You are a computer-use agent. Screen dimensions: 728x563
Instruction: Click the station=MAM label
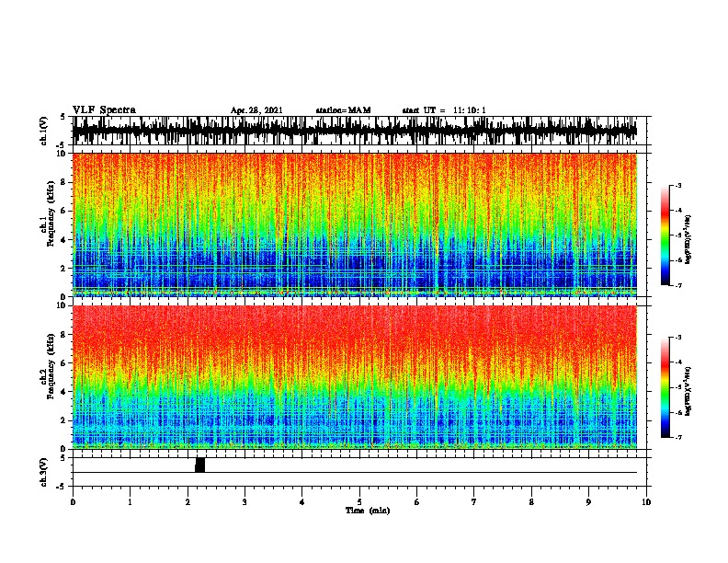(x=343, y=110)
